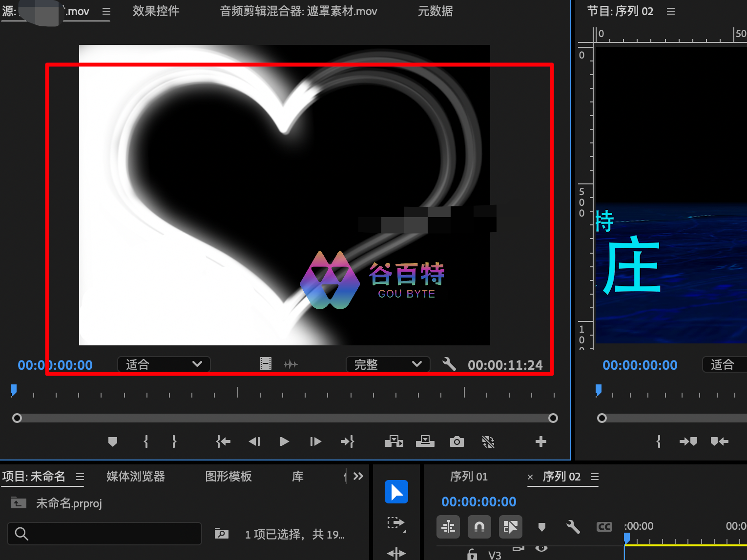Image resolution: width=747 pixels, height=560 pixels.
Task: Open source monitor wrench settings
Action: point(449,364)
